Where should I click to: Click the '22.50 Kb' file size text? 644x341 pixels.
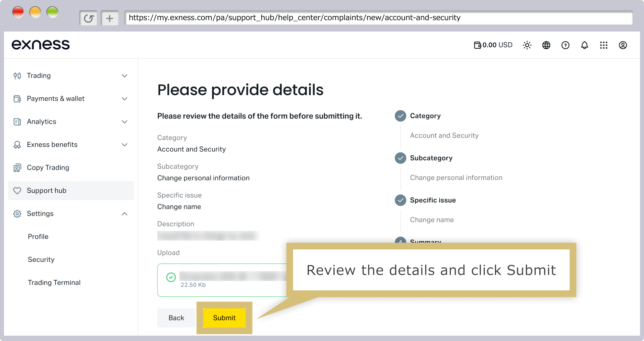click(193, 285)
